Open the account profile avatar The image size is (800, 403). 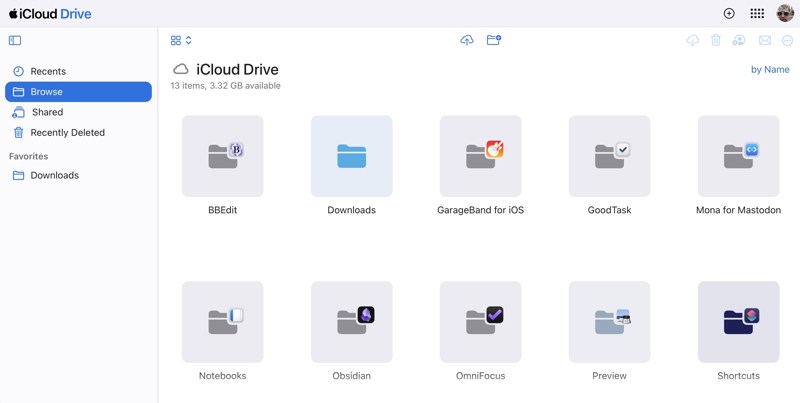(785, 13)
